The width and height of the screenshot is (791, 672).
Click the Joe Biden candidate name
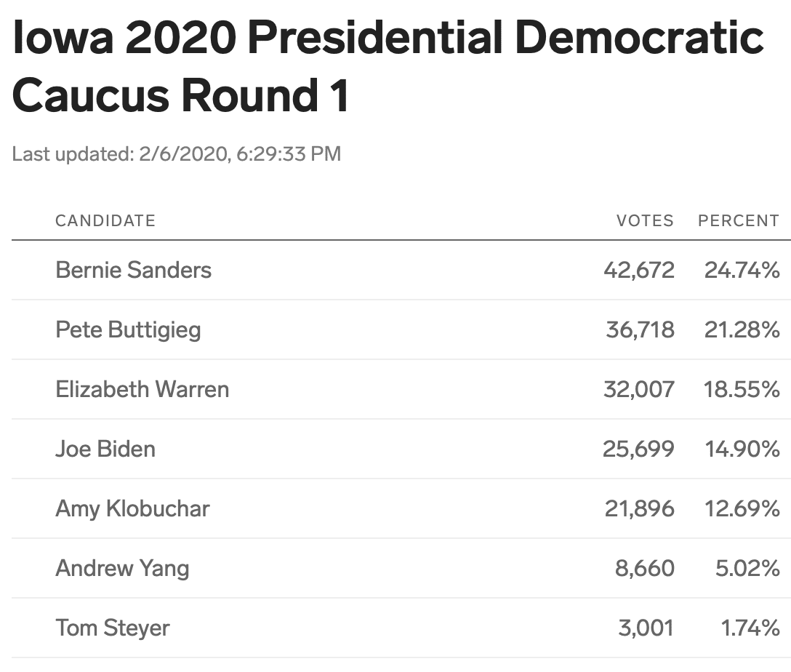click(x=105, y=449)
